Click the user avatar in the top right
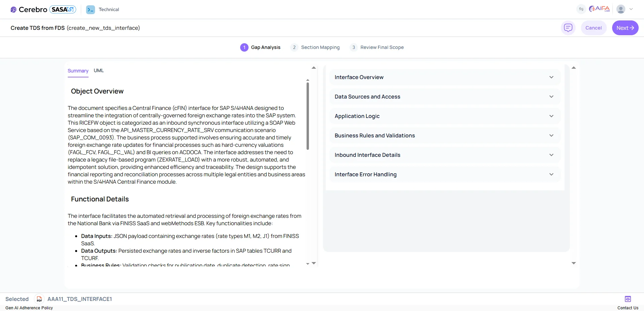This screenshot has height=311, width=644. coord(621,9)
